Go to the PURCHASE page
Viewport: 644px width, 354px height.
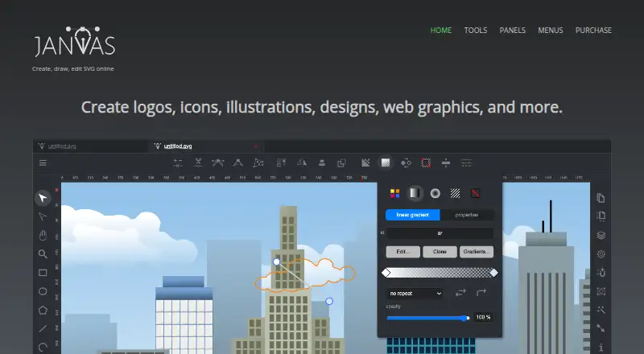593,31
